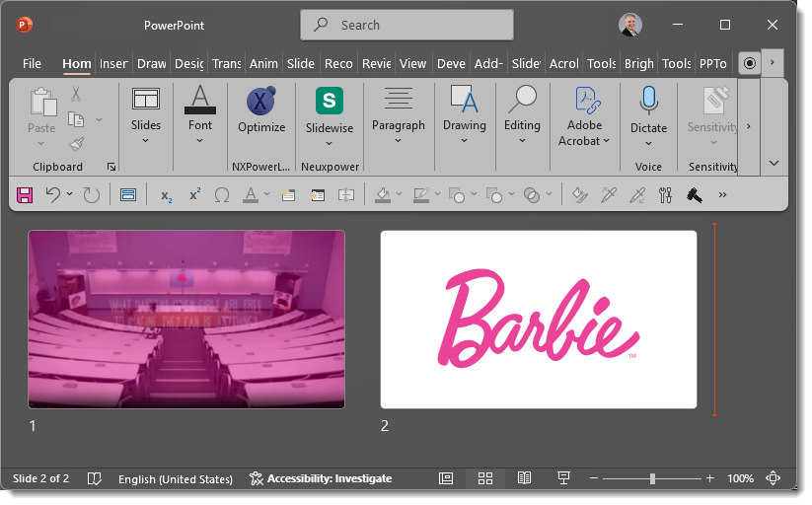Open the Shape Outline dropdown arrow
812x505 pixels.
click(438, 194)
